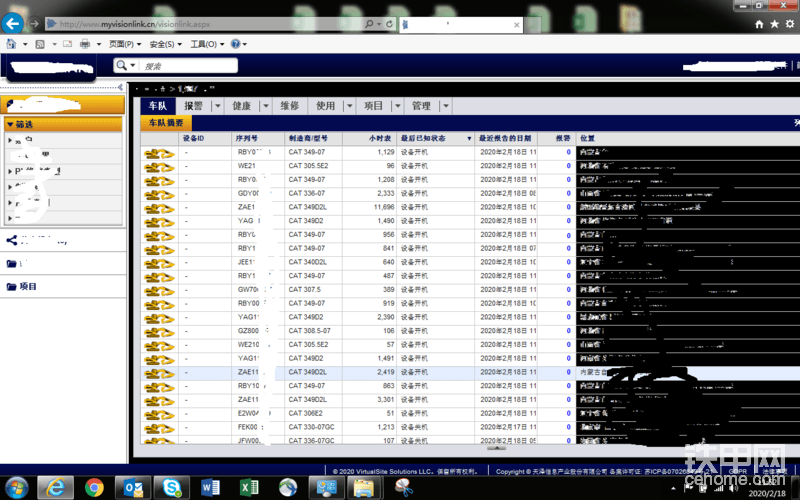Sort by the 最后已知状态 column header
Screen dimensions: 800x500
pyautogui.click(x=435, y=138)
